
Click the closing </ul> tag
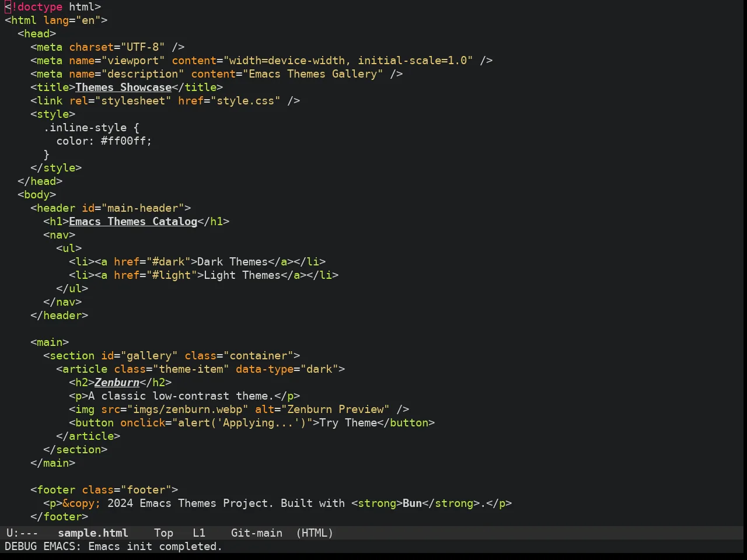[x=72, y=288]
